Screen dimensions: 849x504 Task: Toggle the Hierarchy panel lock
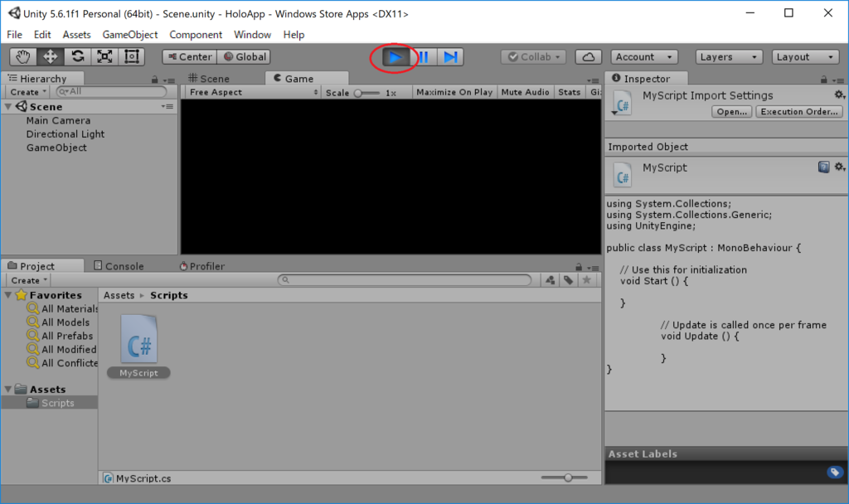(x=155, y=80)
